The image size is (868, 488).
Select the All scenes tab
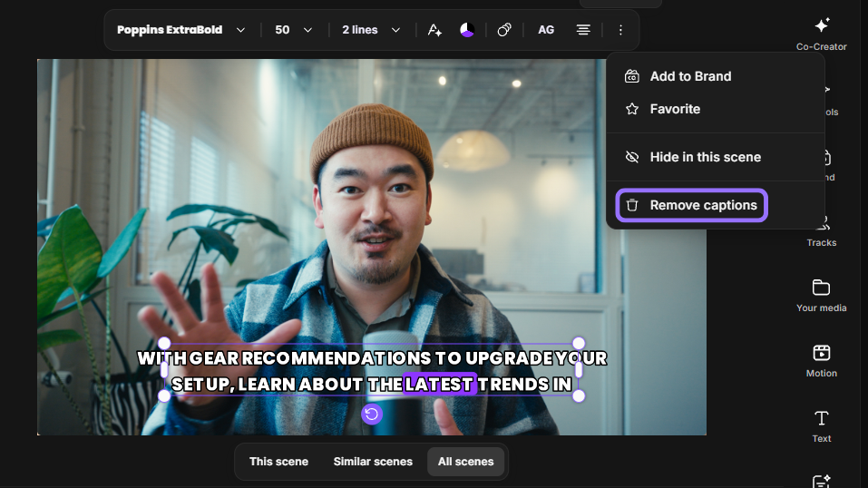coord(465,462)
